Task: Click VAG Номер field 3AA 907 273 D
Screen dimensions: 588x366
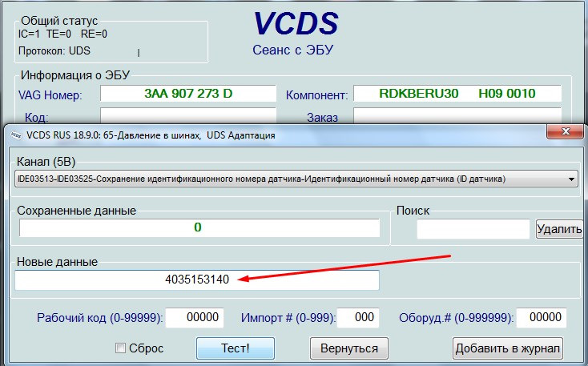Action: pyautogui.click(x=188, y=94)
